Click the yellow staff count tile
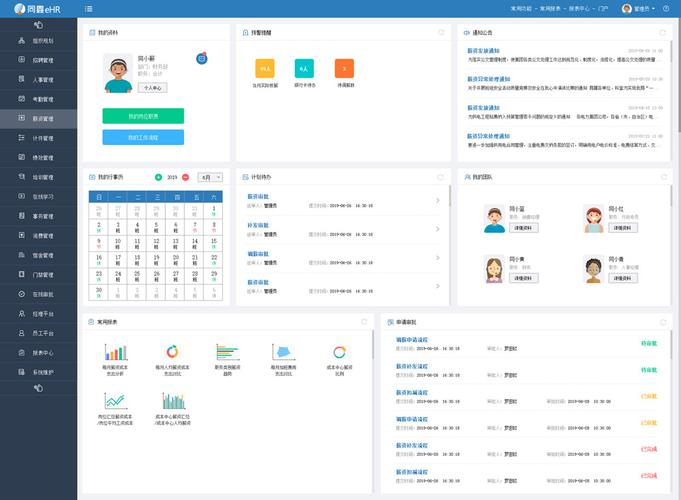Image resolution: width=681 pixels, height=500 pixels. [x=265, y=69]
